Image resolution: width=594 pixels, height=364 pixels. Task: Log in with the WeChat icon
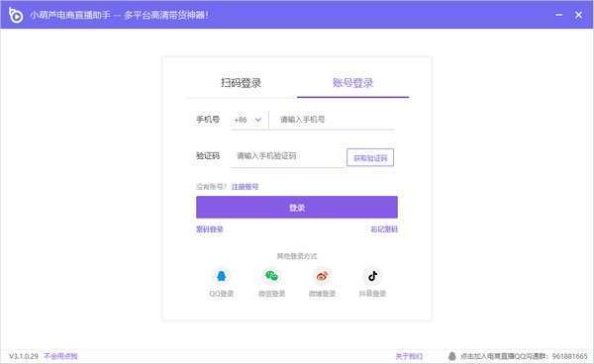pos(271,276)
